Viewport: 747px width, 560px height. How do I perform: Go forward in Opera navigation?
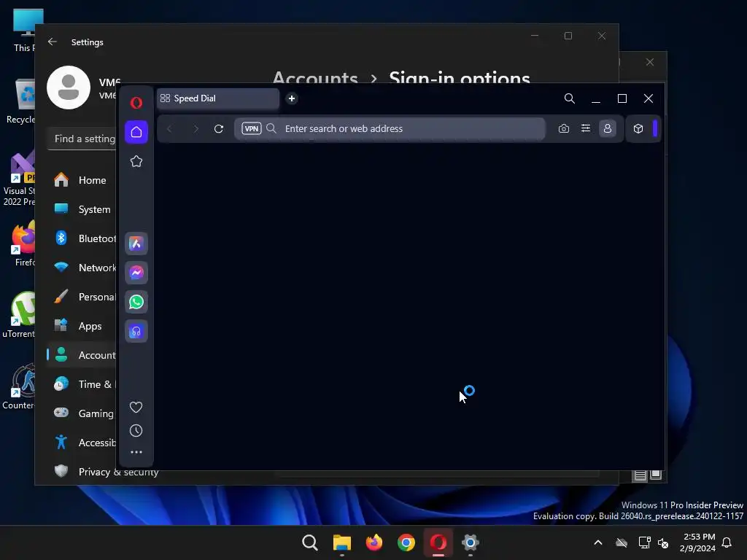(x=196, y=128)
